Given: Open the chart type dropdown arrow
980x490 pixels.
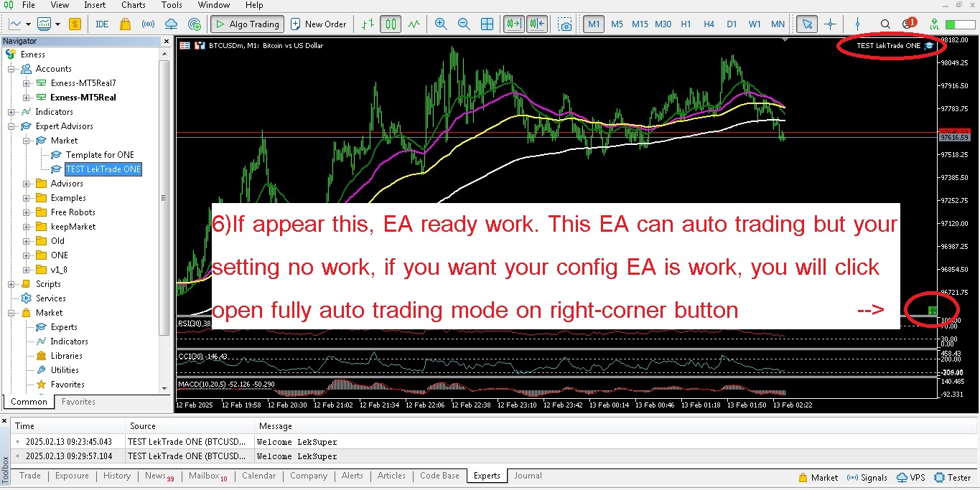Looking at the screenshot, I should pos(29,24).
